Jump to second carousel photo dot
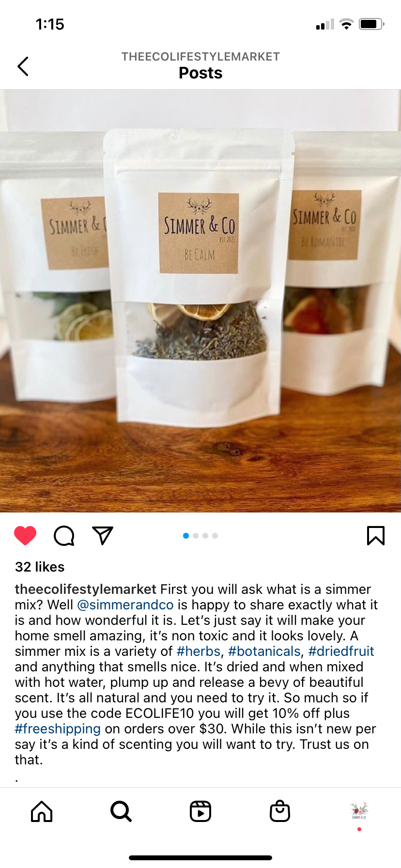 [x=196, y=536]
